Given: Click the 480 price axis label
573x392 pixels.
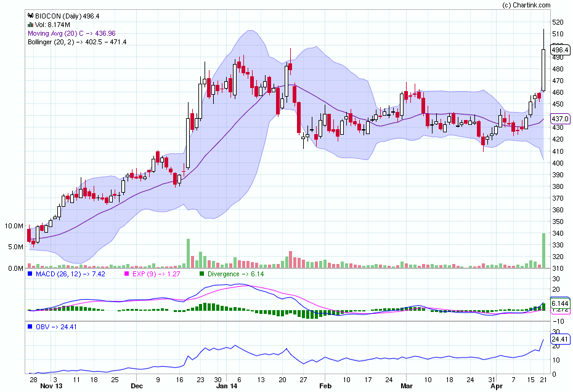Looking at the screenshot, I should pyautogui.click(x=558, y=69).
